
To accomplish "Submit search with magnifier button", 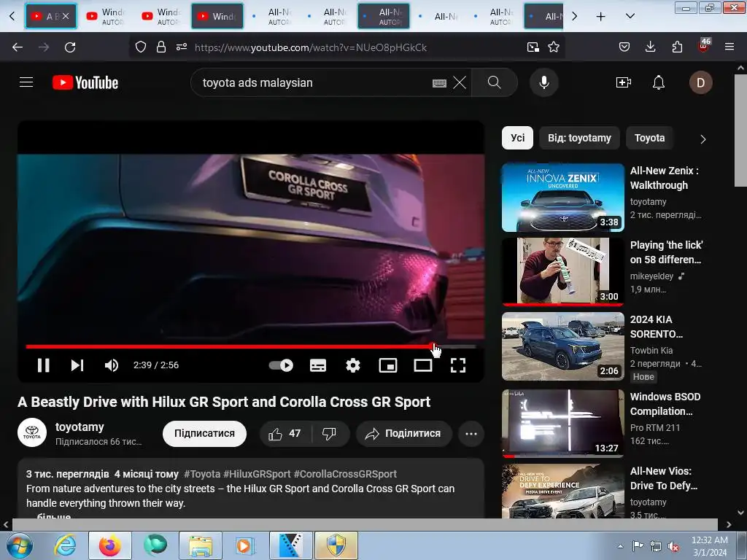I will click(x=495, y=82).
